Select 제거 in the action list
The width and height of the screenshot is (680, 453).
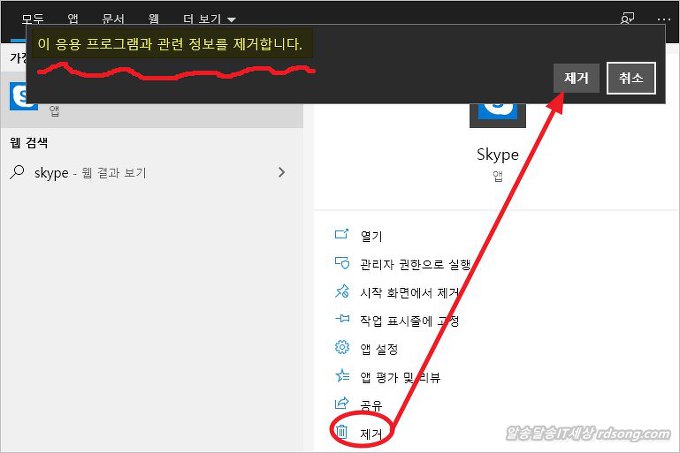click(x=371, y=433)
